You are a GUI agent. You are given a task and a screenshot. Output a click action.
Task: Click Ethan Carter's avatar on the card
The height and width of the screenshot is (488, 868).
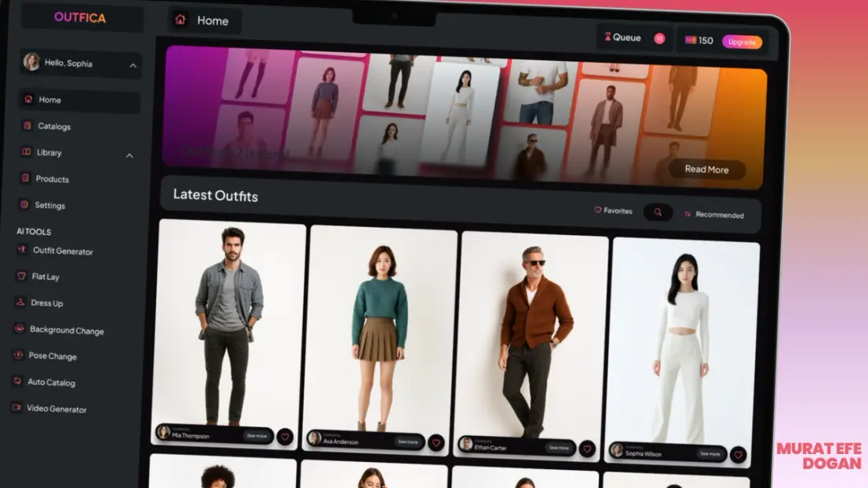coord(466,444)
